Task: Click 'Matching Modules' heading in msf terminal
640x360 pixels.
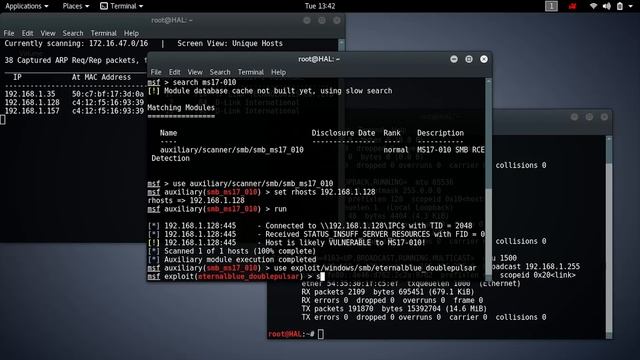Action: pos(181,107)
